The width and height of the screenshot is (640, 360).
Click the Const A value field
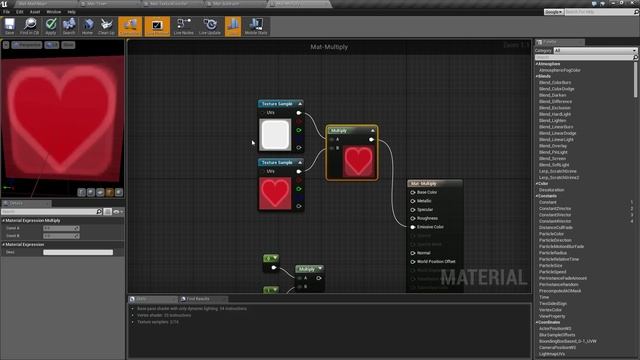coord(61,228)
